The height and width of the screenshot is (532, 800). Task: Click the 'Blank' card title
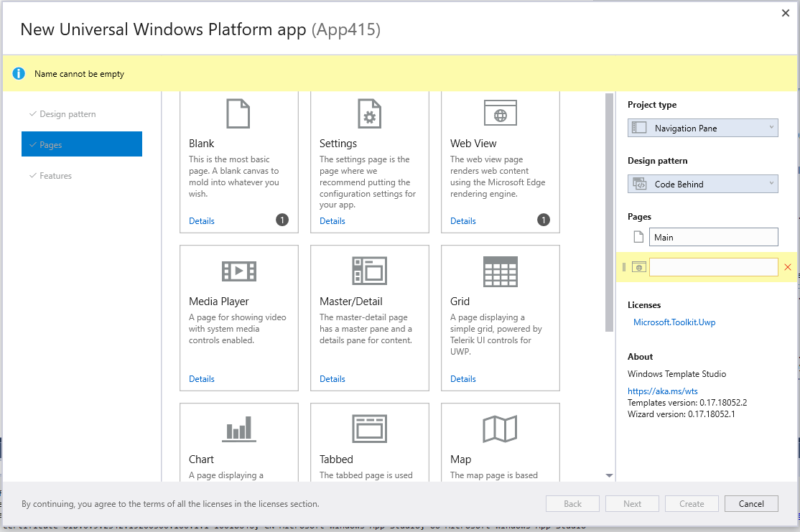(x=202, y=144)
